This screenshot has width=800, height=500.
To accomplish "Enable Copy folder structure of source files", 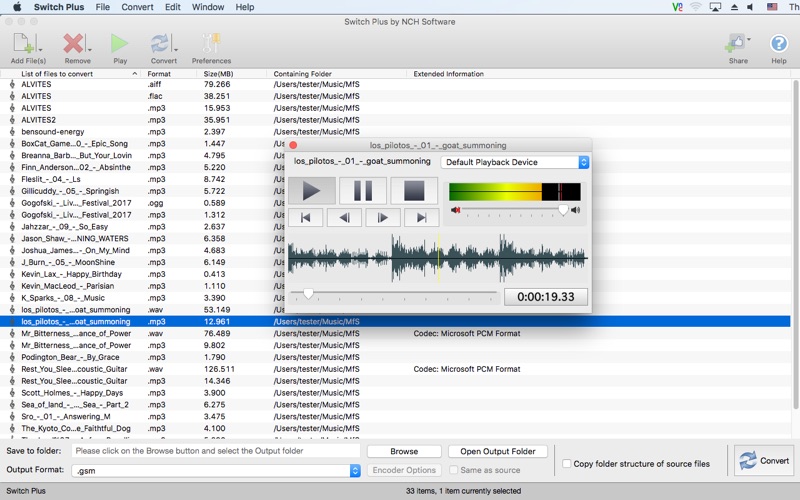I will coord(567,464).
